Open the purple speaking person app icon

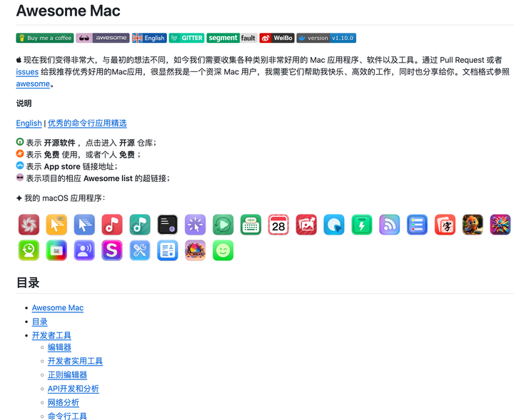(84, 250)
